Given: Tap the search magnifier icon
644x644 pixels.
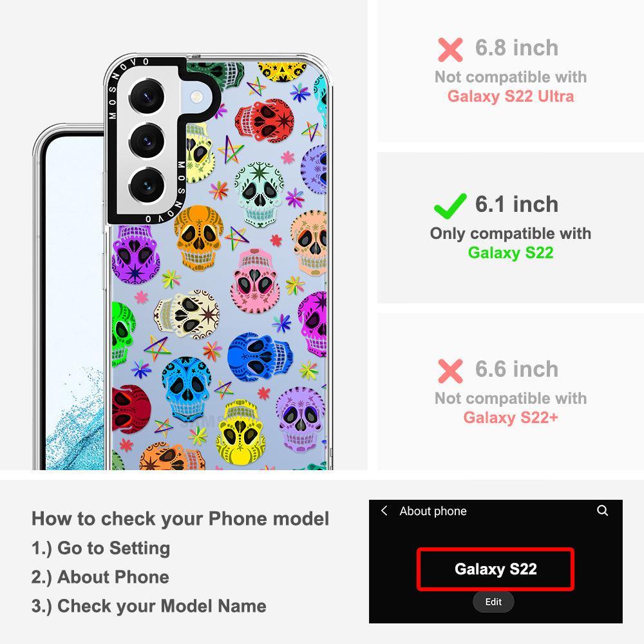Looking at the screenshot, I should coord(602,511).
